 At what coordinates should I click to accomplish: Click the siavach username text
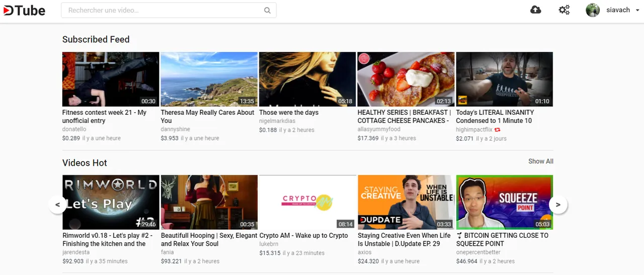coord(618,10)
